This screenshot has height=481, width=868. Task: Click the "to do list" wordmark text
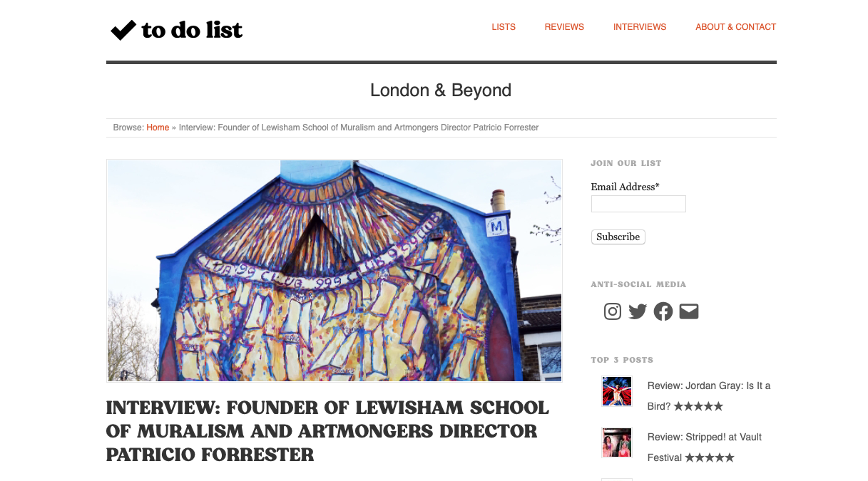[x=192, y=30]
